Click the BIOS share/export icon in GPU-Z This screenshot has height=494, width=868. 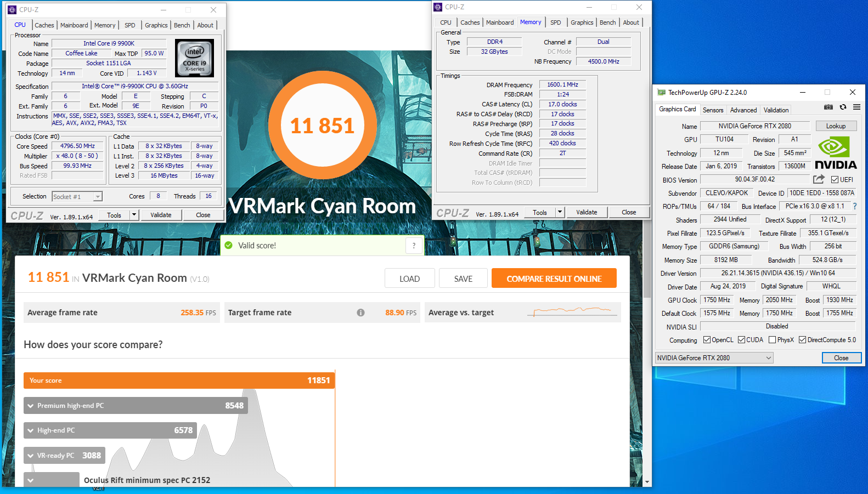pos(819,179)
